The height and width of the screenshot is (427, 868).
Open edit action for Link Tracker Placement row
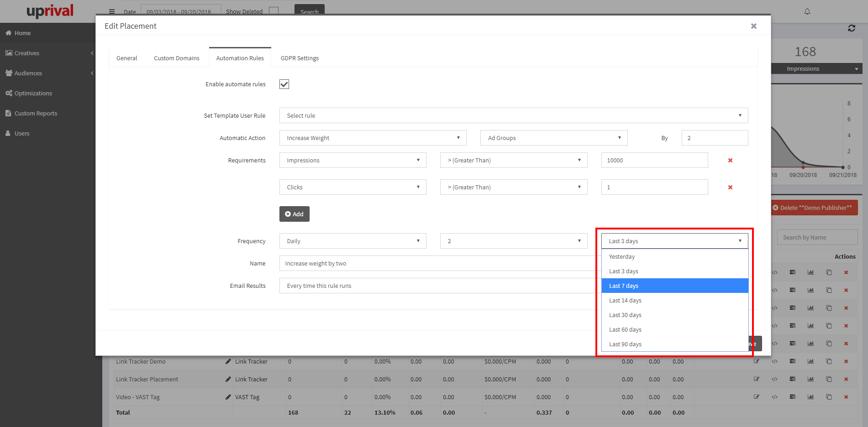(x=757, y=379)
